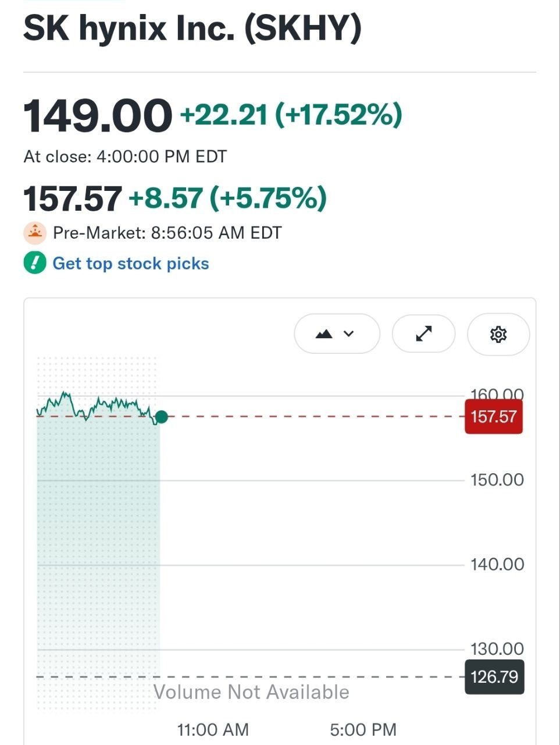Click the chevron in chart type button
Viewport: 560px width, 745px height.
point(349,334)
